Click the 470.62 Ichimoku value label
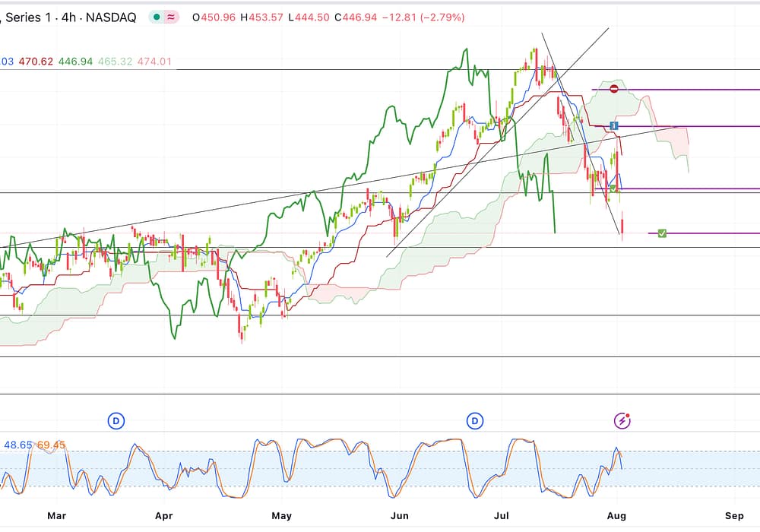The height and width of the screenshot is (532, 760). (35, 61)
